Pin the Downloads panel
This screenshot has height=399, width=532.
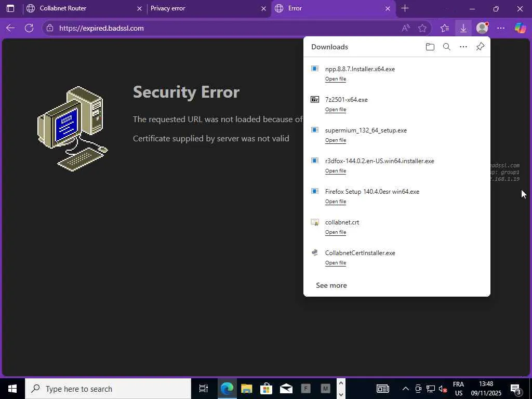pyautogui.click(x=480, y=47)
